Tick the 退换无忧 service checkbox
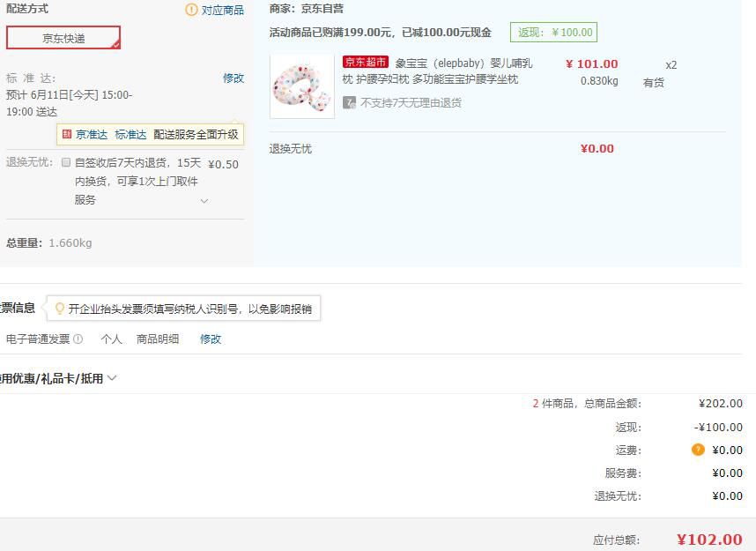This screenshot has height=551, width=756. point(66,162)
